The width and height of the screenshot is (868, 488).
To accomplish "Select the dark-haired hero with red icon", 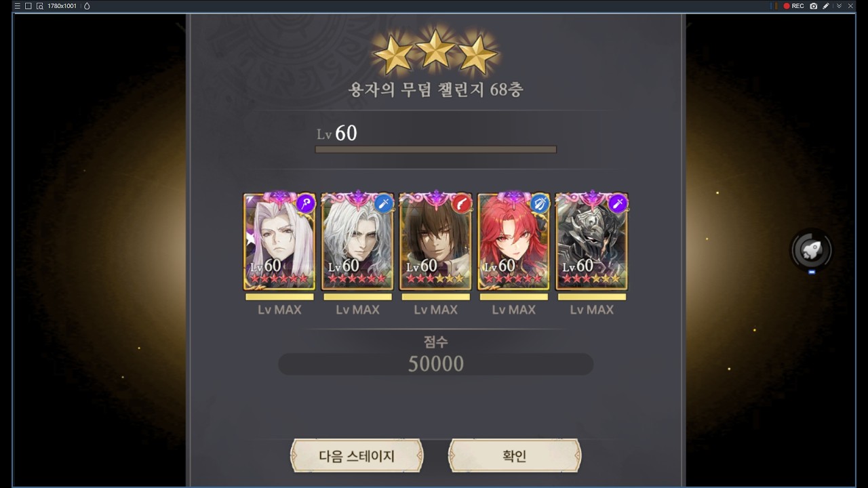I will tap(435, 241).
